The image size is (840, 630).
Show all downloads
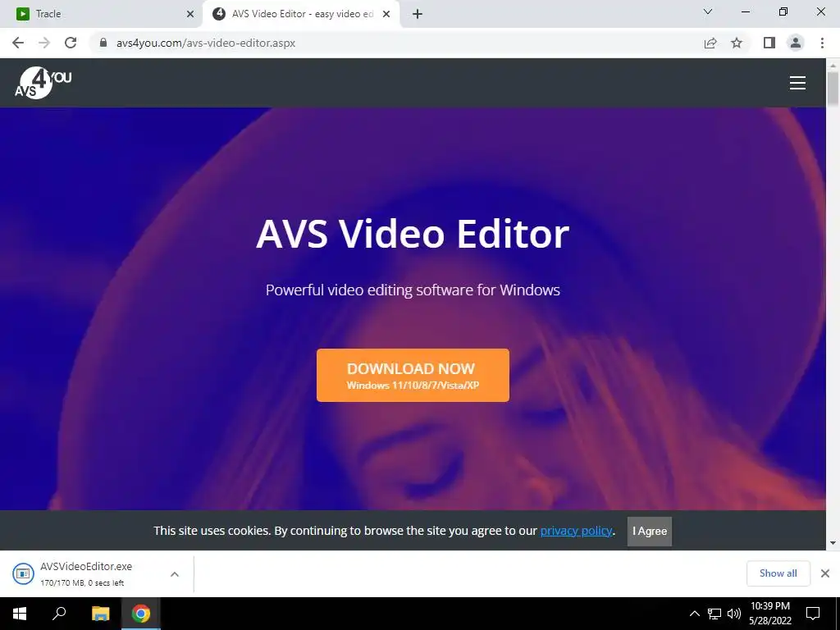point(778,573)
